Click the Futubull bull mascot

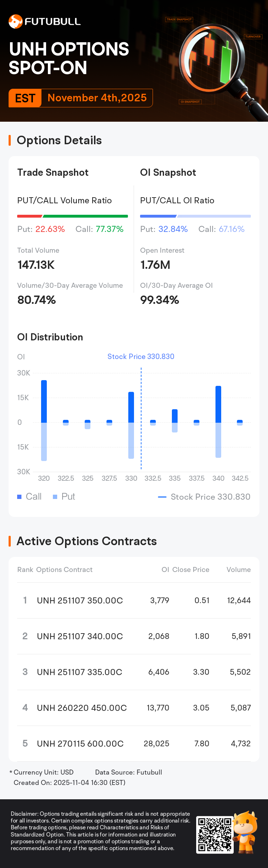[245, 831]
